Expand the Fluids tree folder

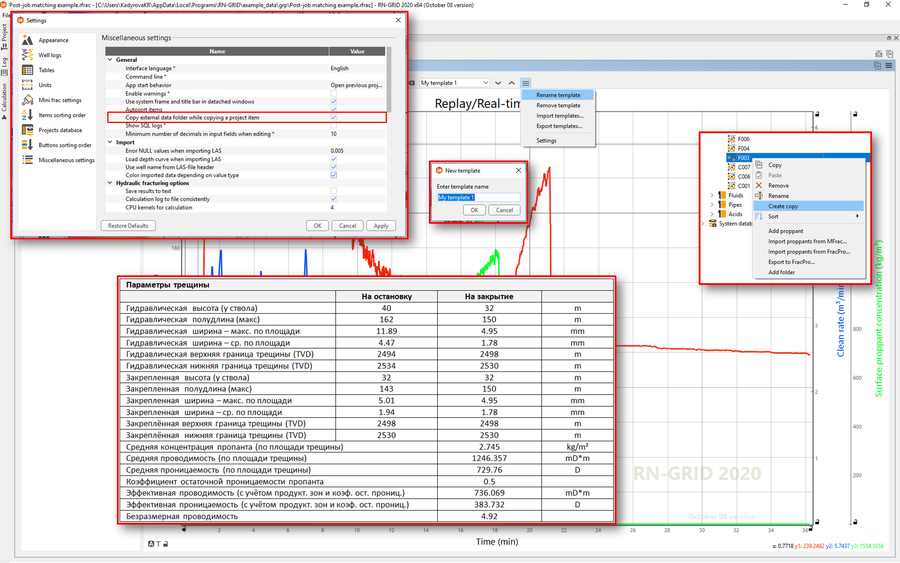[712, 196]
